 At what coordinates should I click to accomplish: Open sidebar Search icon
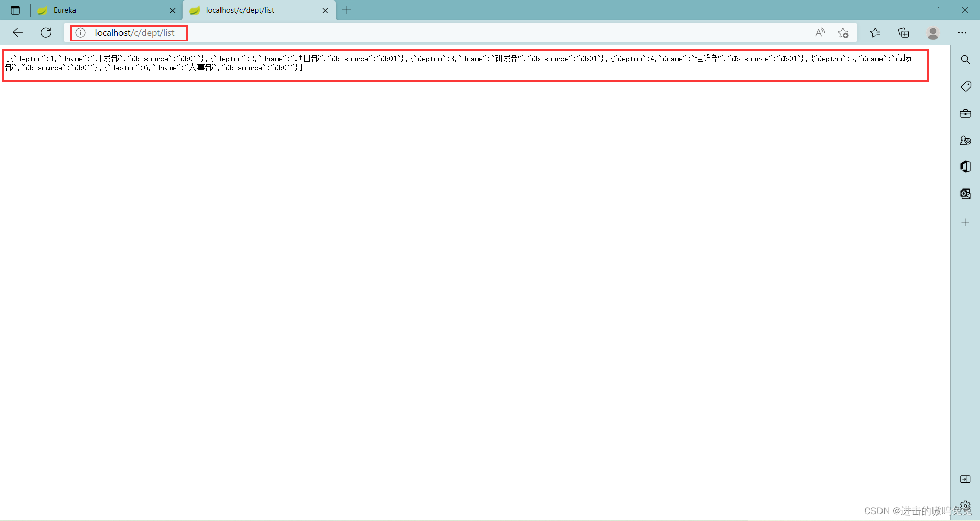[965, 60]
